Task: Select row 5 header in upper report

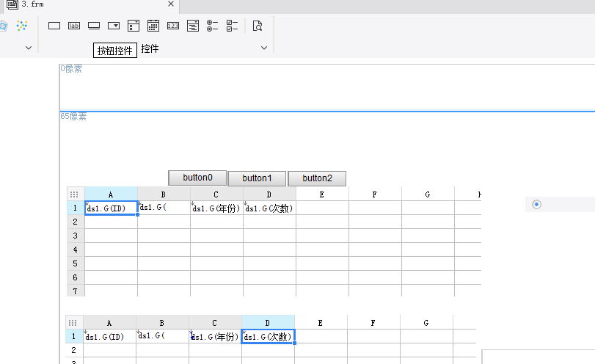Action: (75, 263)
